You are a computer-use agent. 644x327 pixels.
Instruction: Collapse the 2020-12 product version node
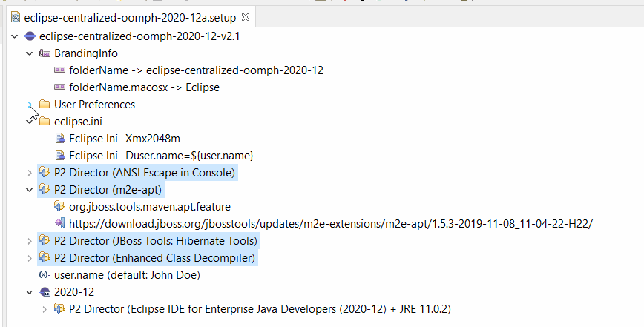pos(29,292)
